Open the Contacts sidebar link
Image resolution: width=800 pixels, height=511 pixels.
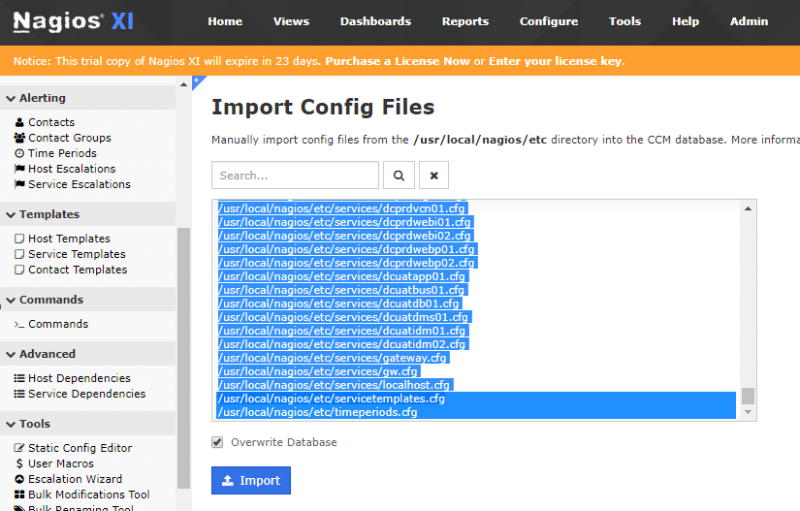click(52, 122)
